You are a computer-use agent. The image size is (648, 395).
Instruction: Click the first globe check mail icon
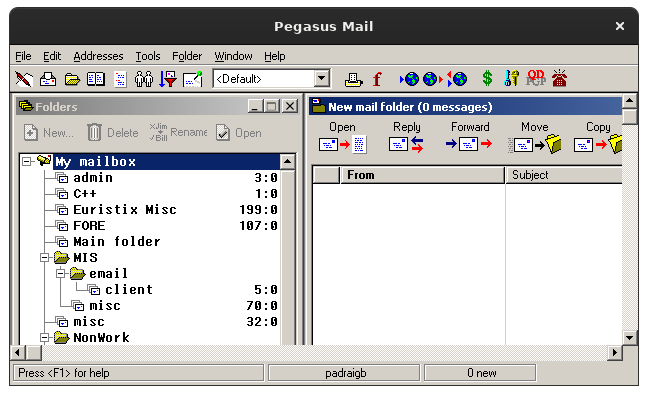410,79
